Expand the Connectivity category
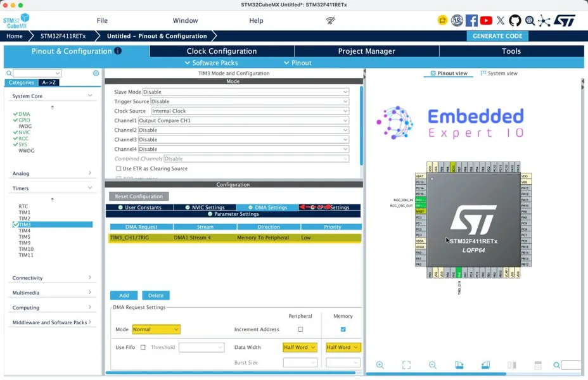Image resolution: width=588 pixels, height=380 pixels. [x=90, y=277]
